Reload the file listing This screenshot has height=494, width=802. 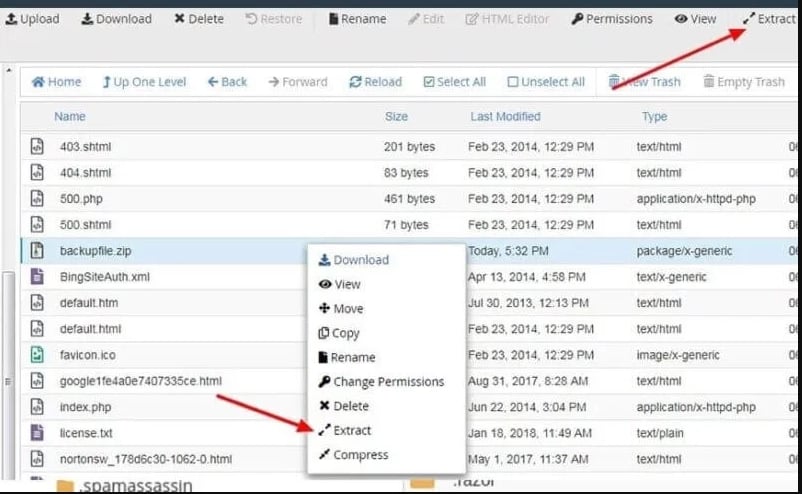pyautogui.click(x=375, y=82)
